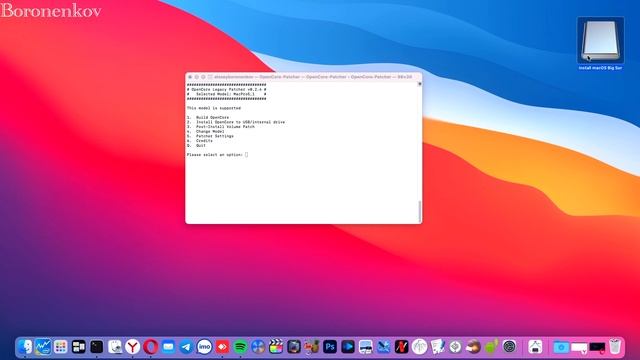Open the Mail app in the Dock

168,347
